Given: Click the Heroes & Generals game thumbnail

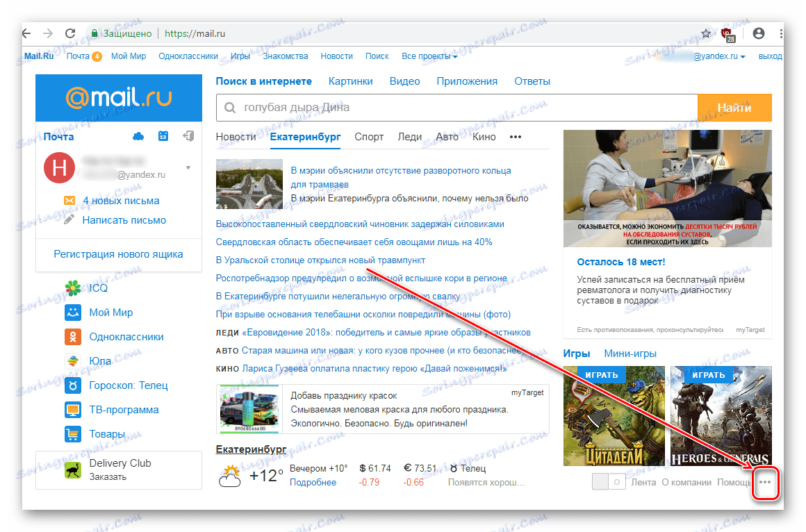Looking at the screenshot, I should [x=721, y=416].
